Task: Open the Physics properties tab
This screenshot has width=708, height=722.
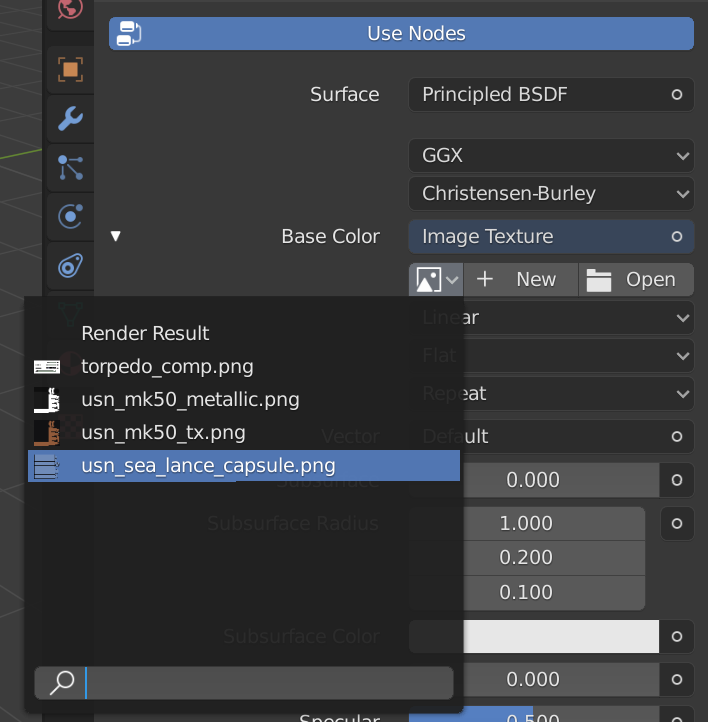Action: tap(70, 216)
